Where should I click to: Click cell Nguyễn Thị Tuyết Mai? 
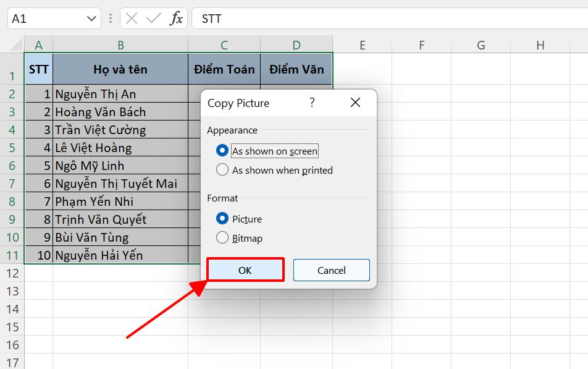click(120, 183)
